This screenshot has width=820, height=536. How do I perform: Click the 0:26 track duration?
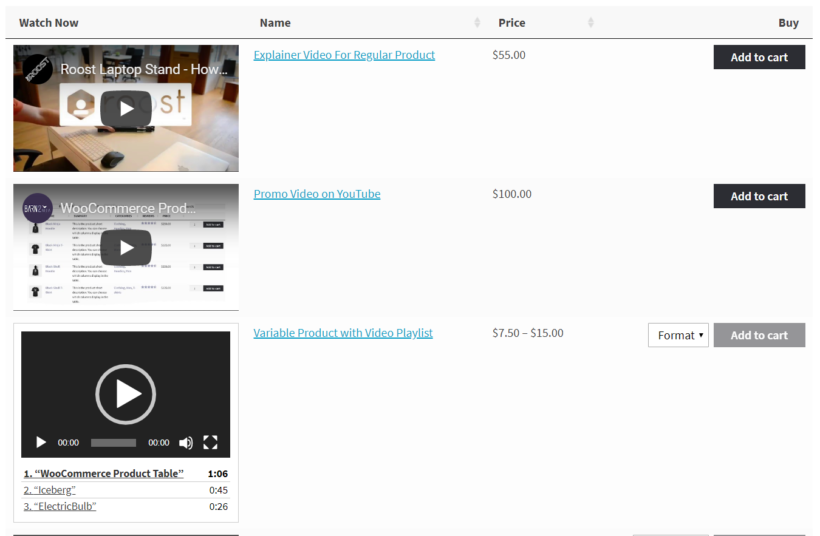tap(218, 506)
